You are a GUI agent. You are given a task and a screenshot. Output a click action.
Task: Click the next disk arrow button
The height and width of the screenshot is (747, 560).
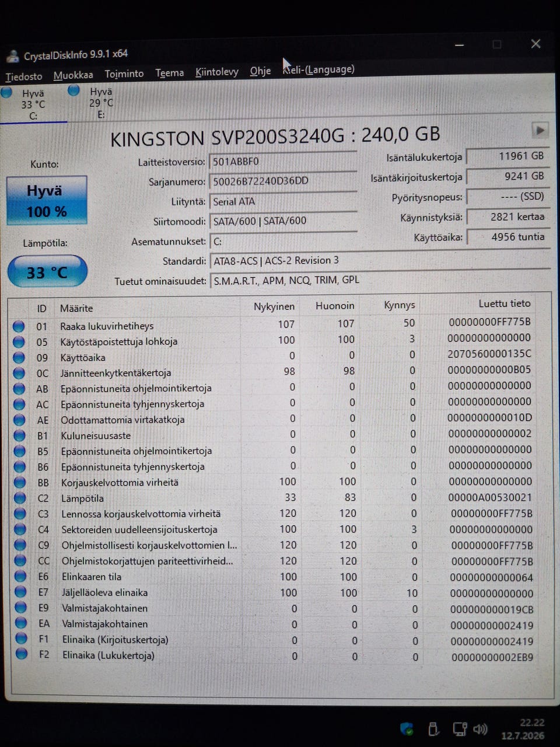540,130
